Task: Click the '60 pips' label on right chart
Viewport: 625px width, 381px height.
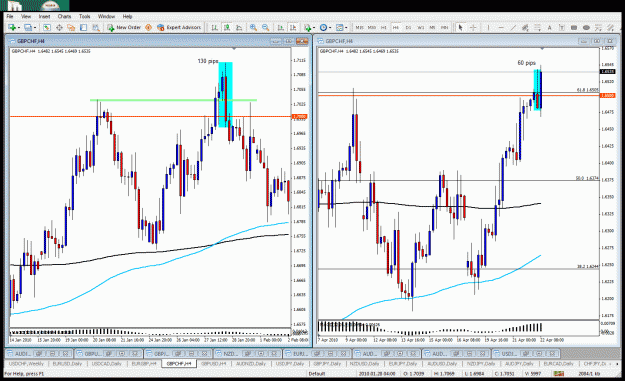Action: coord(526,63)
